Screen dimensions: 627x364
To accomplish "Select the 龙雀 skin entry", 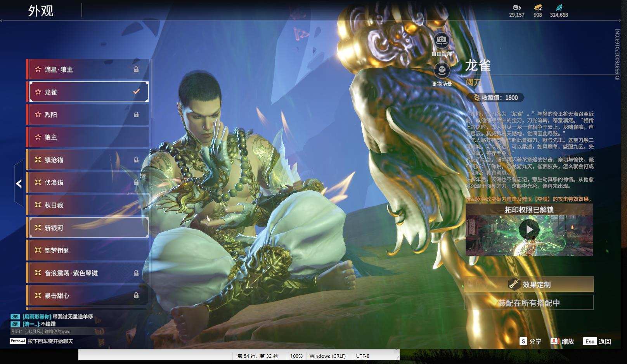I will (88, 92).
